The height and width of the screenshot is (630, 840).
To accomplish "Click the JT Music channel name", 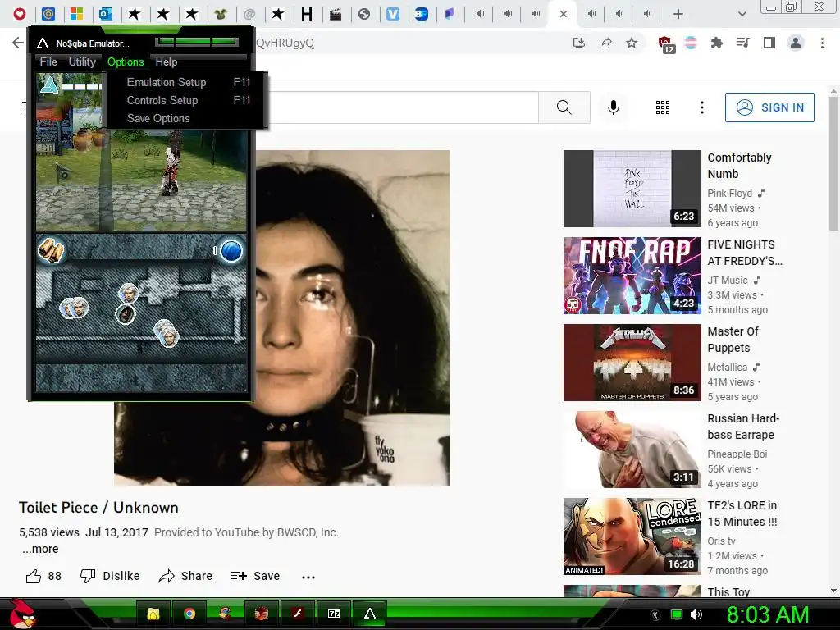I will [x=728, y=281].
